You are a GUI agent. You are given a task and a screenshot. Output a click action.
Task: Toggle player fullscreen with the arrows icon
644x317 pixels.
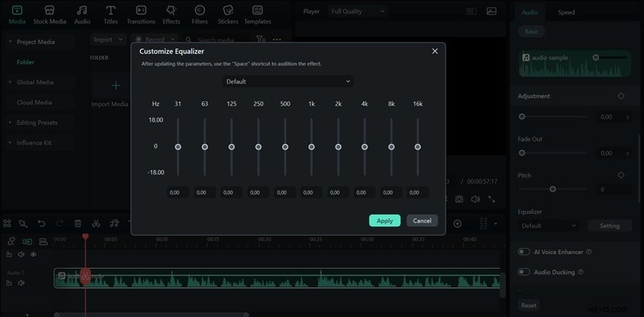pos(492,200)
